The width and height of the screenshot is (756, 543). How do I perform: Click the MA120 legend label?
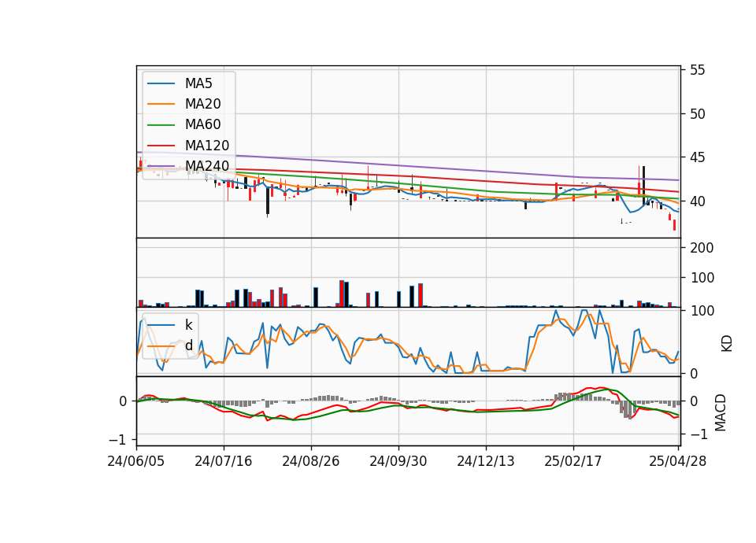(x=207, y=146)
